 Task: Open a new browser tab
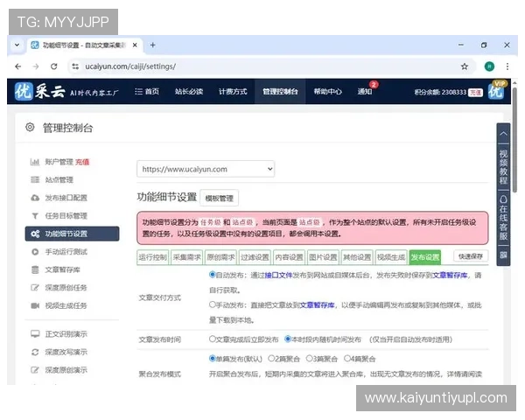pyautogui.click(x=152, y=45)
